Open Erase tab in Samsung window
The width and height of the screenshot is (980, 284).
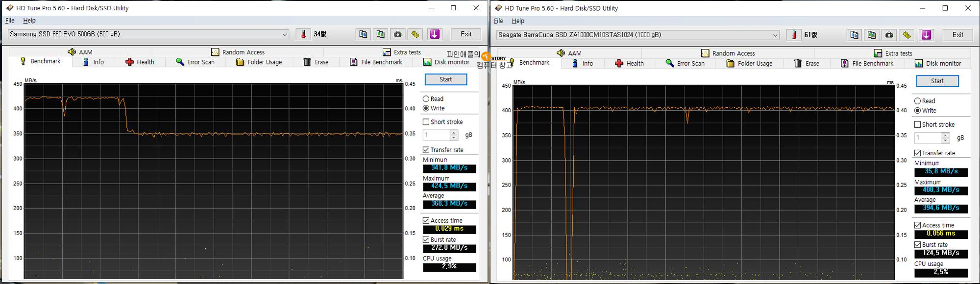[316, 62]
